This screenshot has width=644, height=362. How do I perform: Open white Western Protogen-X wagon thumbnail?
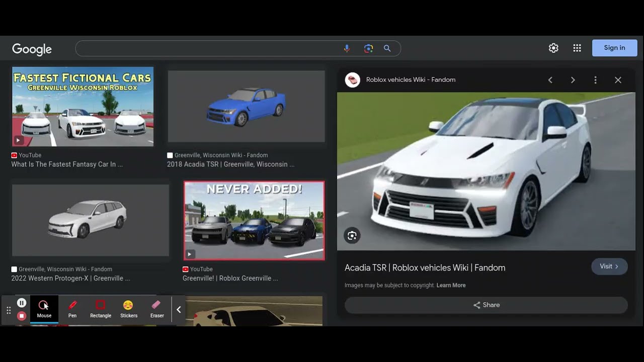coord(91,220)
